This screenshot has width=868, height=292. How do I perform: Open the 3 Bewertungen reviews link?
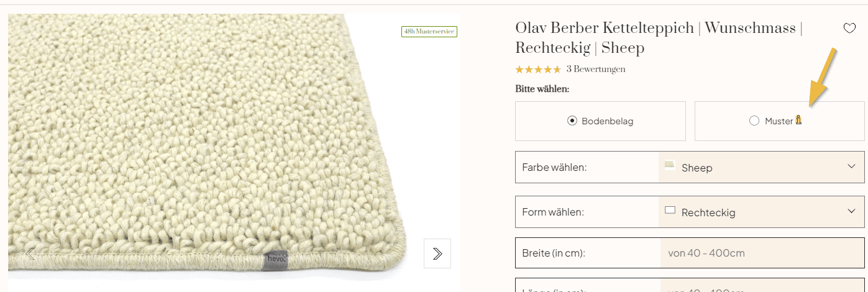[x=596, y=69]
